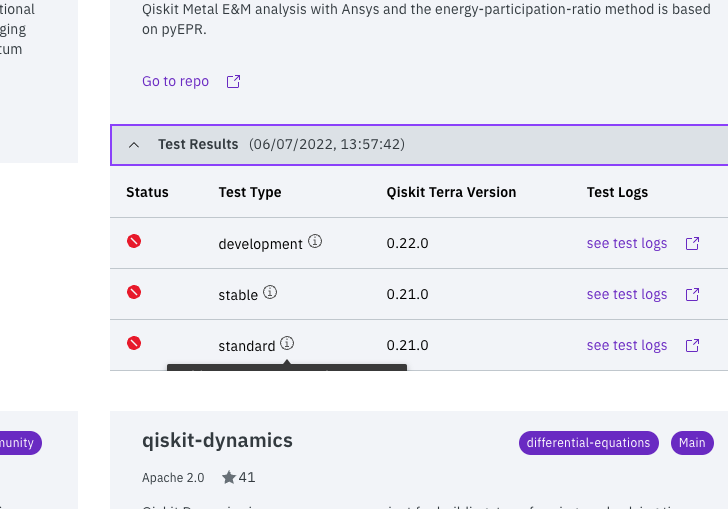
Task: Click external-link icon in stable row
Action: (x=692, y=294)
